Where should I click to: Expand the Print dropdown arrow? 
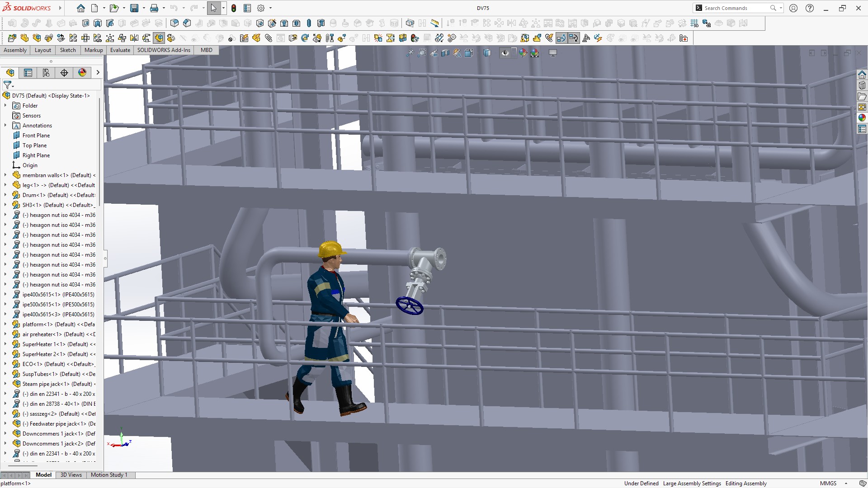pos(164,8)
